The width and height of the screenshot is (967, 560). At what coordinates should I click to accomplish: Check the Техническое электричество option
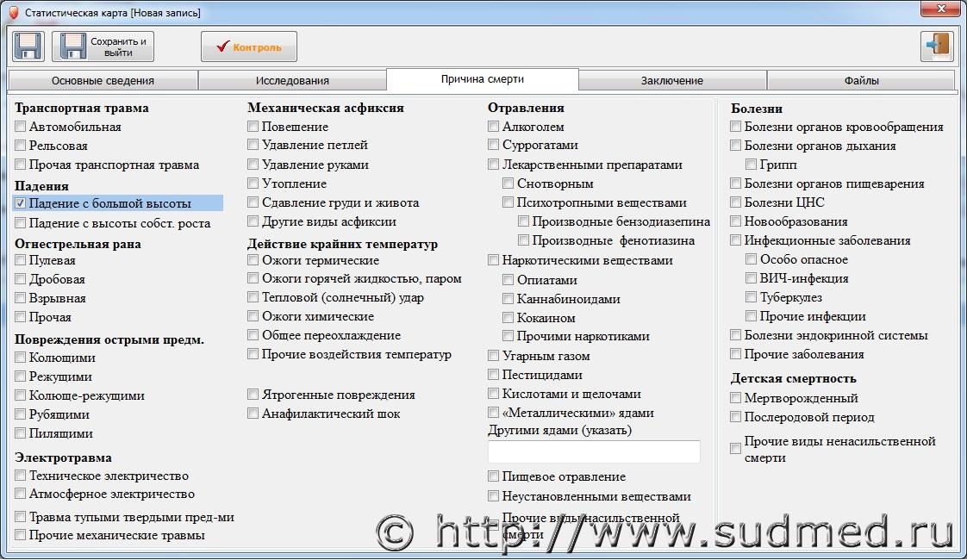tap(21, 476)
